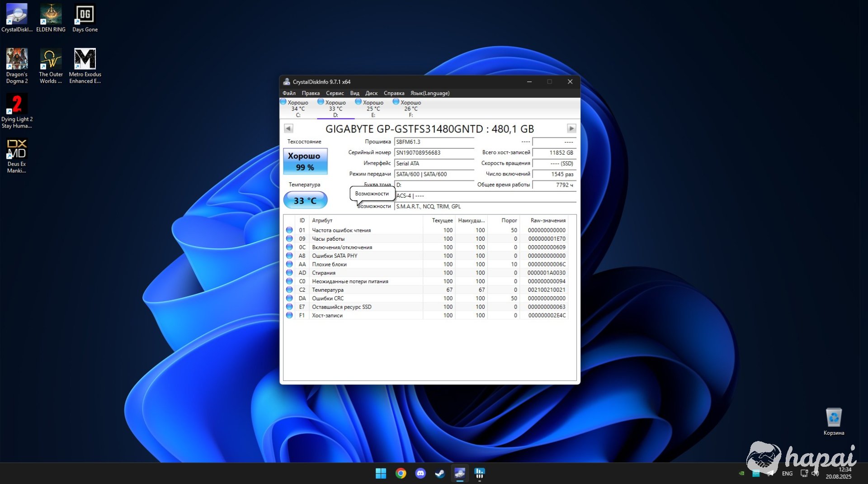Expand the Диск menu
868x484 pixels.
click(371, 93)
